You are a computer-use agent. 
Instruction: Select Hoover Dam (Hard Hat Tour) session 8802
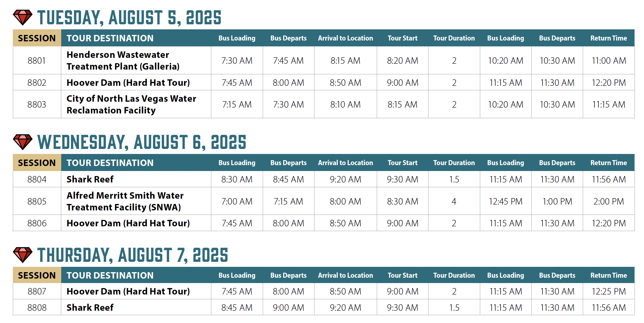128,83
